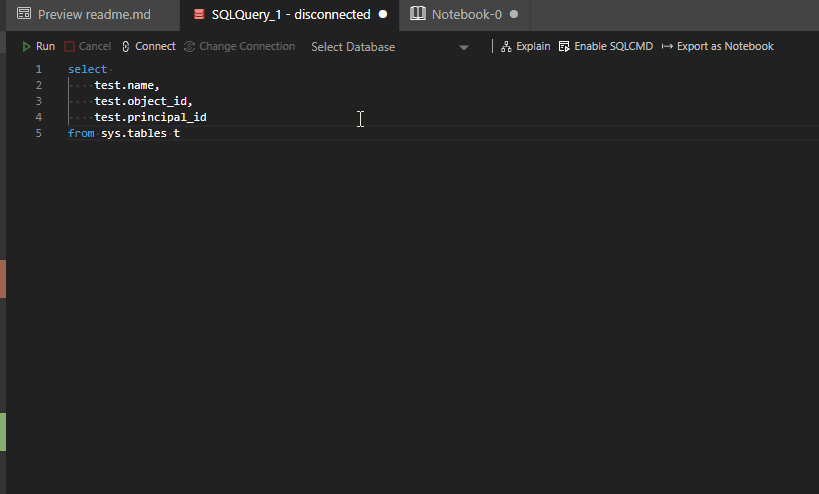Click the Change Connection label
This screenshot has width=819, height=494.
[247, 46]
